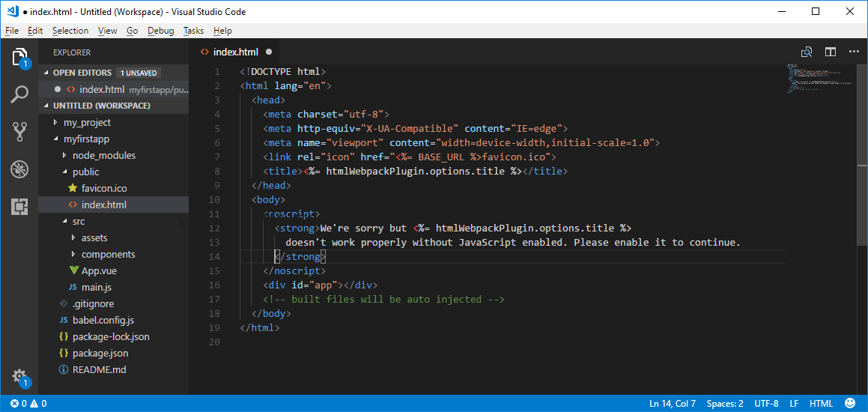The image size is (868, 412).
Task: Open the Manage gear menu
Action: 19,377
